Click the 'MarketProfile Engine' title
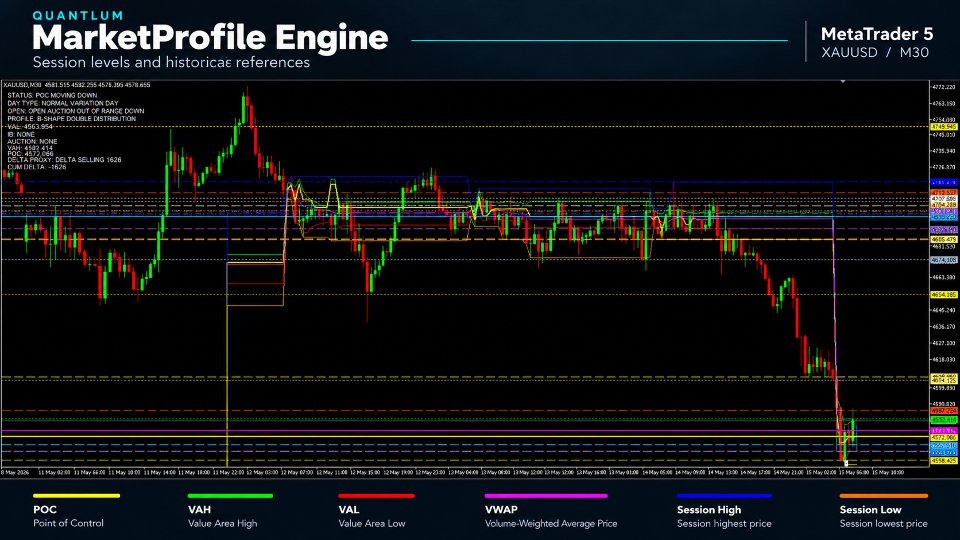Viewport: 960px width, 540px height. click(x=210, y=37)
